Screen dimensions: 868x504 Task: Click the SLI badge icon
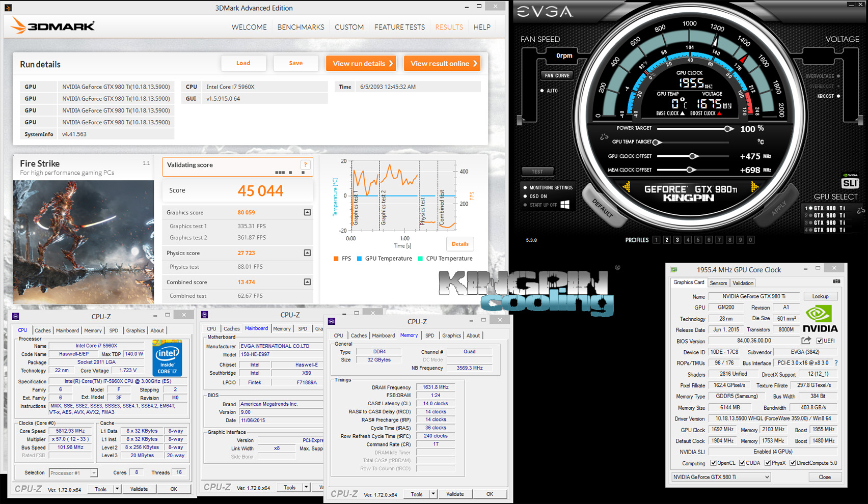pyautogui.click(x=850, y=182)
